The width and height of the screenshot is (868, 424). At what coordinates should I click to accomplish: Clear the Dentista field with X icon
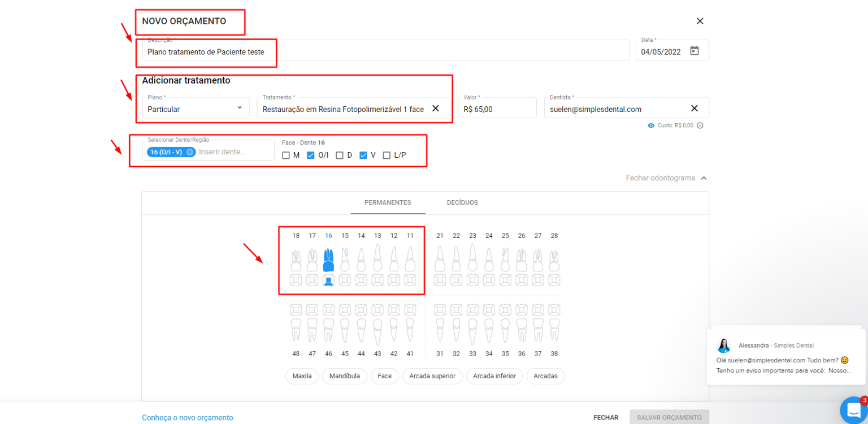coord(695,109)
